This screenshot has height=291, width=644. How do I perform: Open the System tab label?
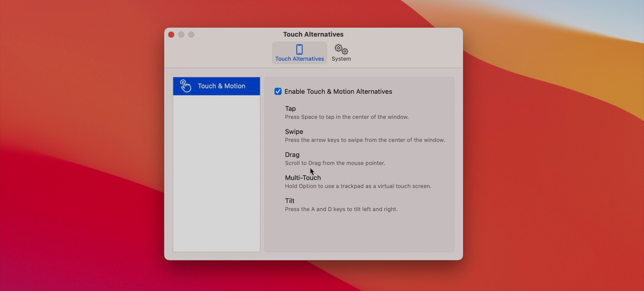click(x=341, y=59)
